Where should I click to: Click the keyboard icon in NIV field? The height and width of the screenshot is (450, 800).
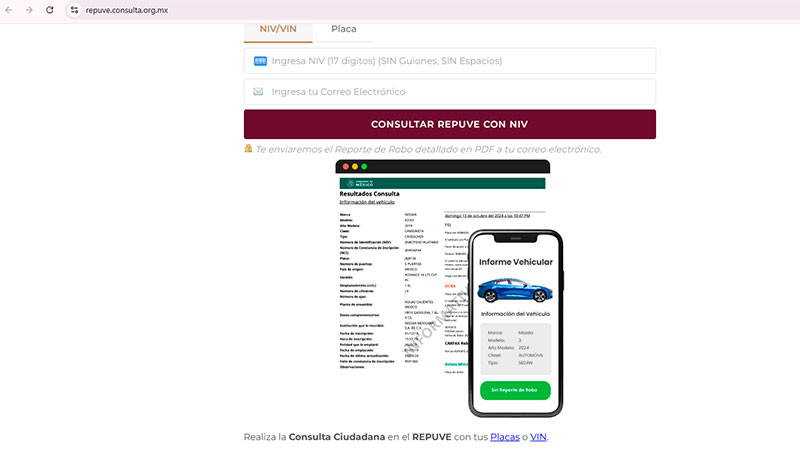click(x=260, y=61)
